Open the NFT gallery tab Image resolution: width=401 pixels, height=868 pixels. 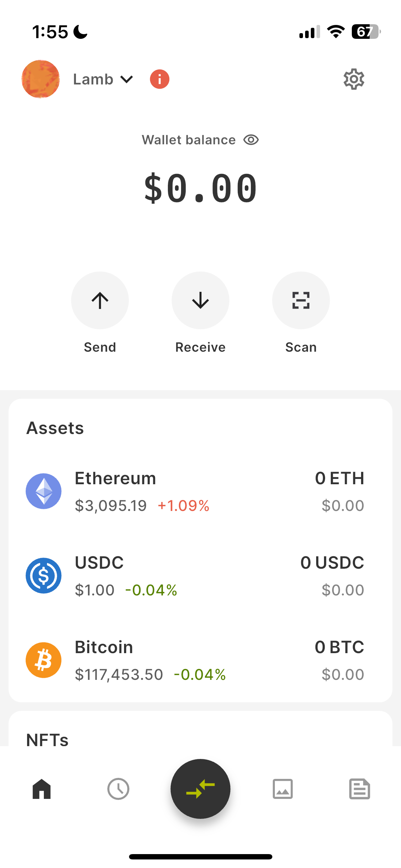tap(283, 789)
